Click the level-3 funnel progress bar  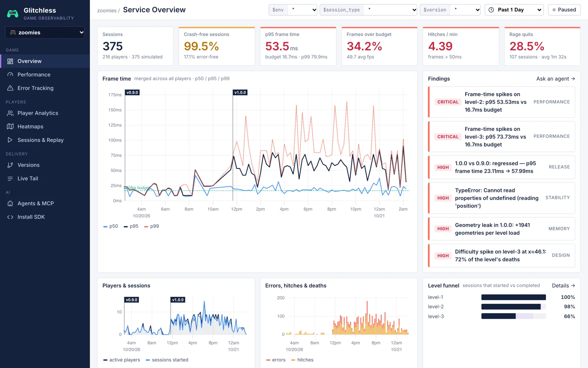click(513, 316)
